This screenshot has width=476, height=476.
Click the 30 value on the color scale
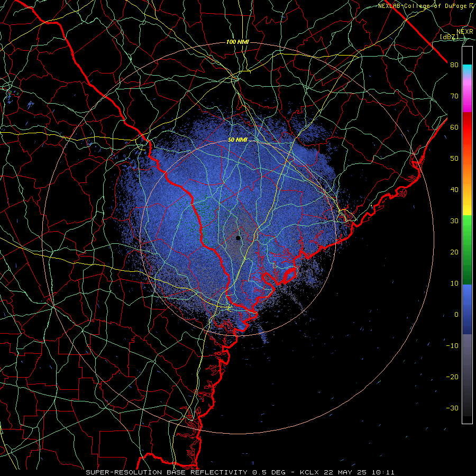pyautogui.click(x=454, y=221)
